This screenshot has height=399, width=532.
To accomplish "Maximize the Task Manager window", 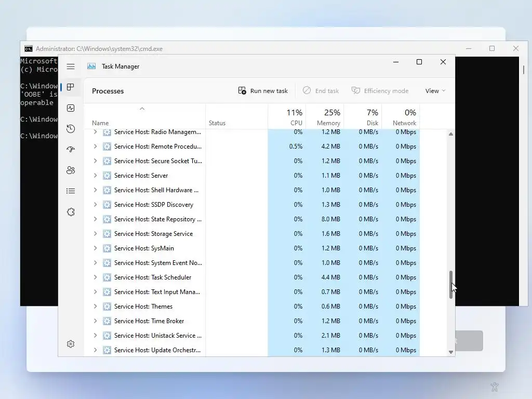I will coord(419,62).
